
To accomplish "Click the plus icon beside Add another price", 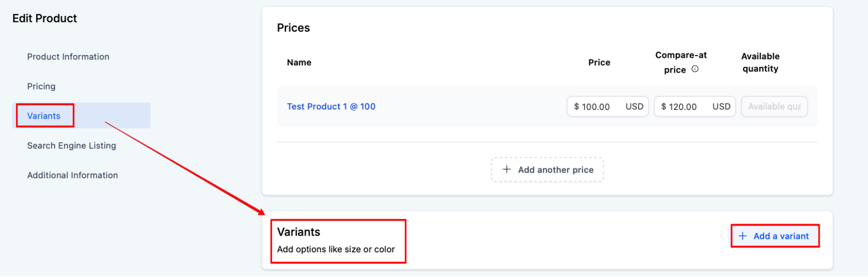I will (506, 170).
